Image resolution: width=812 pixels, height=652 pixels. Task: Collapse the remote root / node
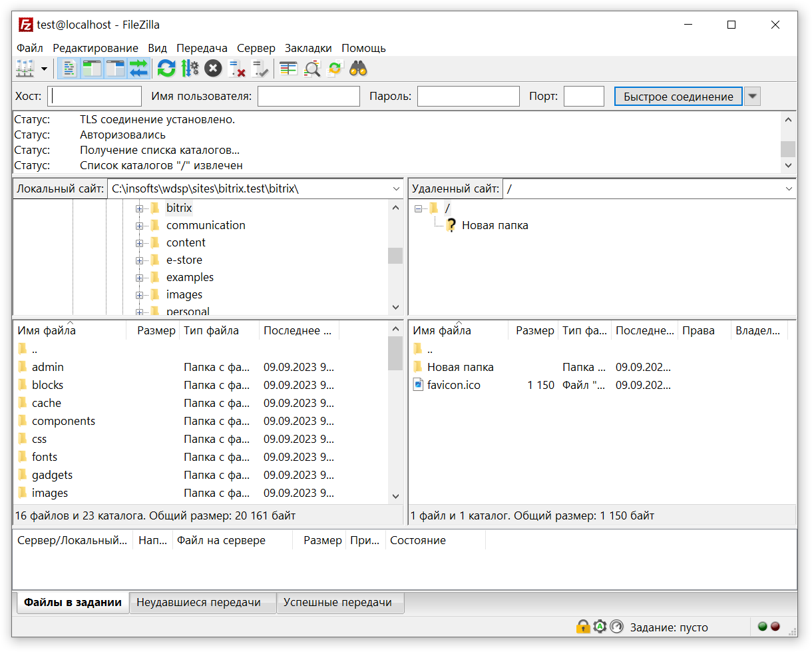pyautogui.click(x=418, y=208)
